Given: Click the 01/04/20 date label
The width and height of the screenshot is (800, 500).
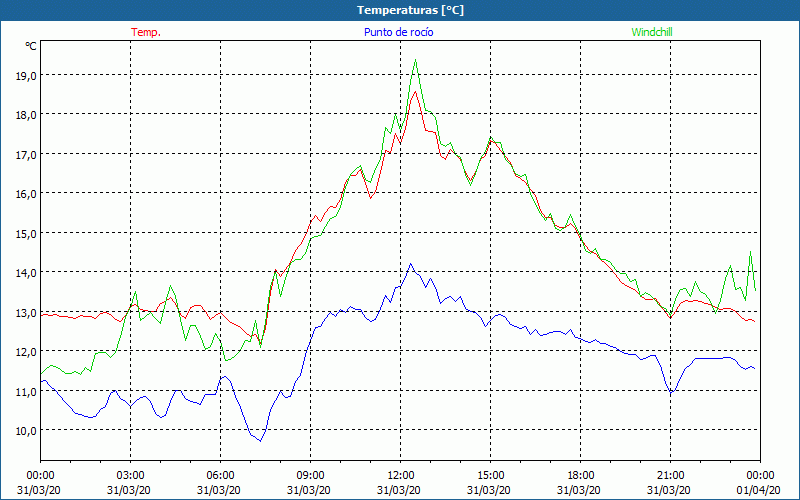Looking at the screenshot, I should click(759, 490).
